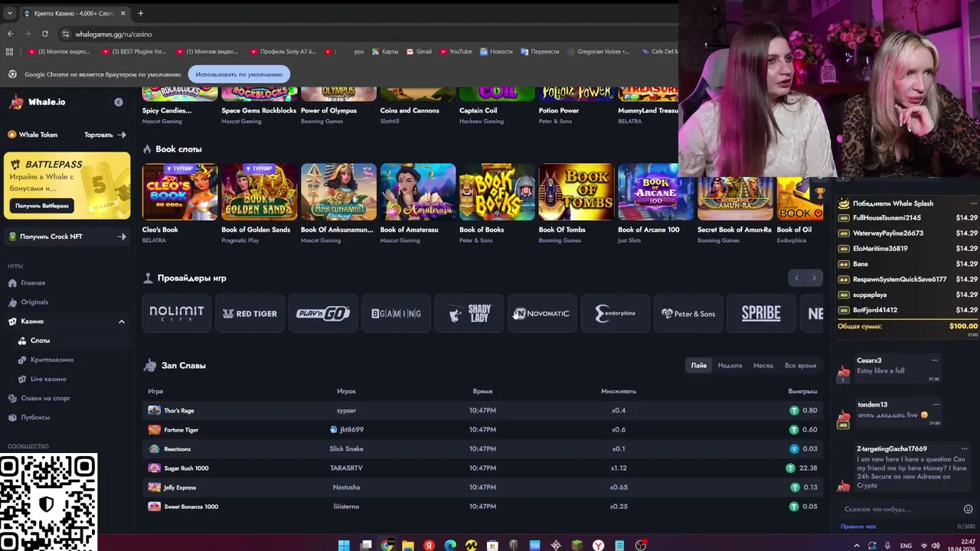Collapse the Казино sidebar section
The height and width of the screenshot is (551, 980).
coord(121,321)
